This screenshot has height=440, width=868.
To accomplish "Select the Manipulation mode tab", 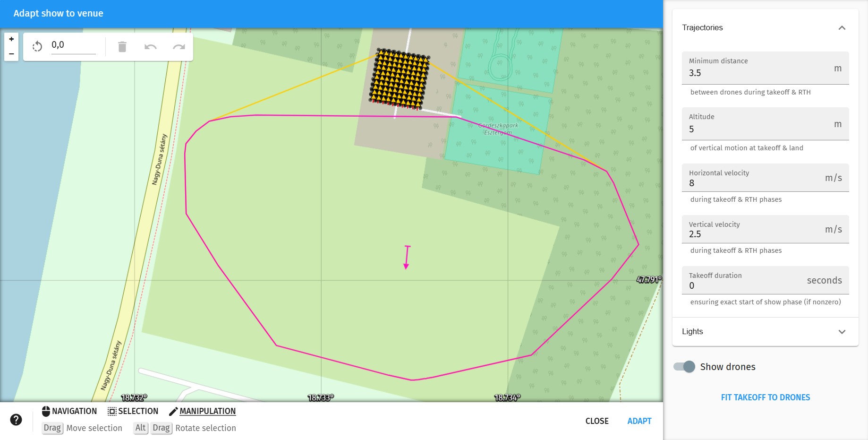I will (202, 411).
